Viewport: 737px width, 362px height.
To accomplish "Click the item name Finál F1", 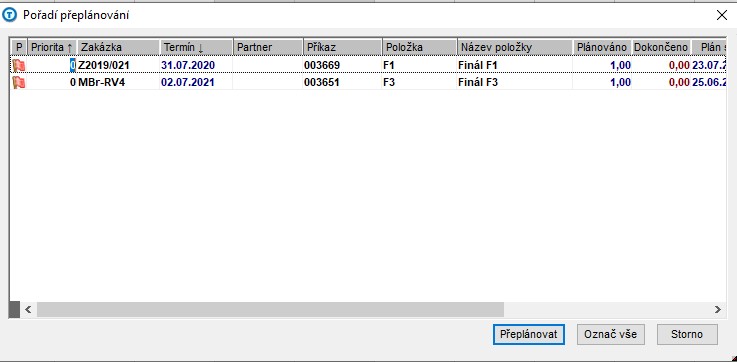I will [478, 65].
